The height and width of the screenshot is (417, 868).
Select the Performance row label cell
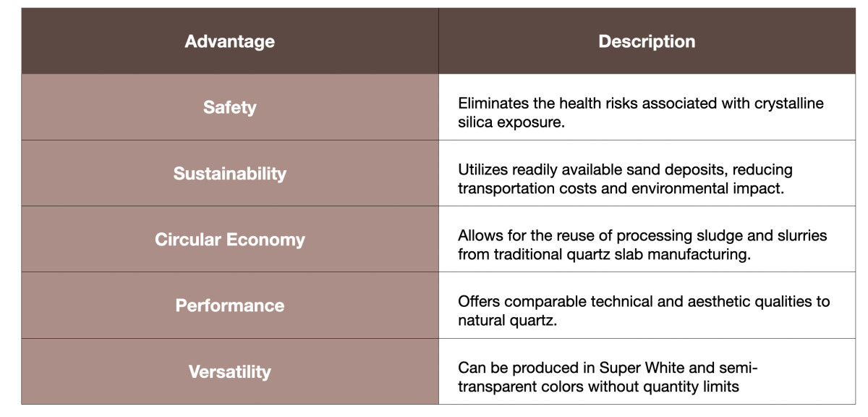[x=229, y=306]
